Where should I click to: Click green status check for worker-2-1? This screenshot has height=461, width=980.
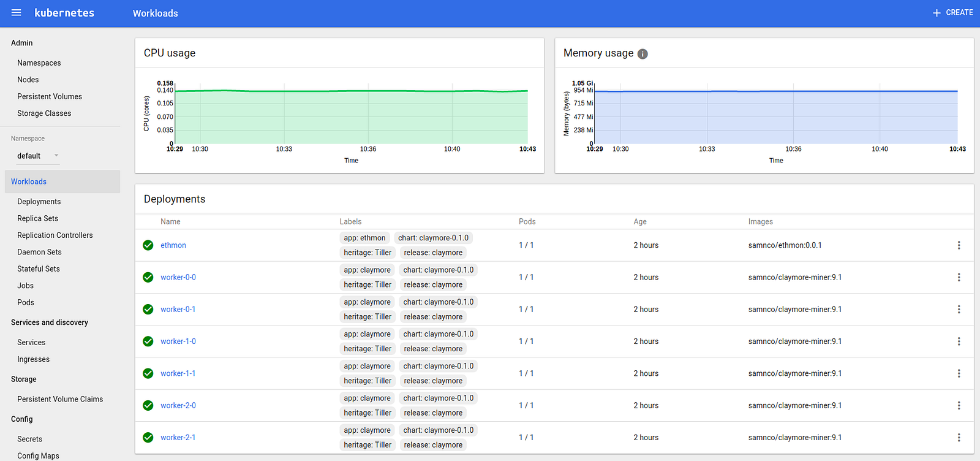click(x=148, y=438)
